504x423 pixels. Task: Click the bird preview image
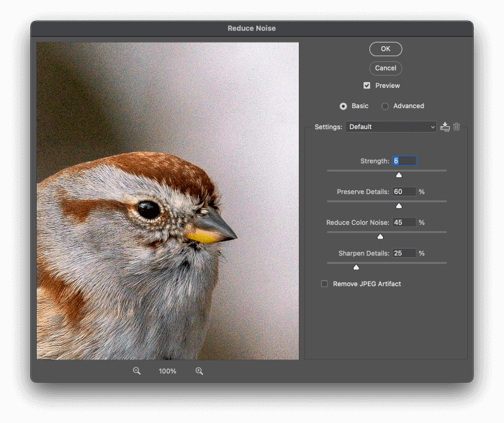point(168,200)
